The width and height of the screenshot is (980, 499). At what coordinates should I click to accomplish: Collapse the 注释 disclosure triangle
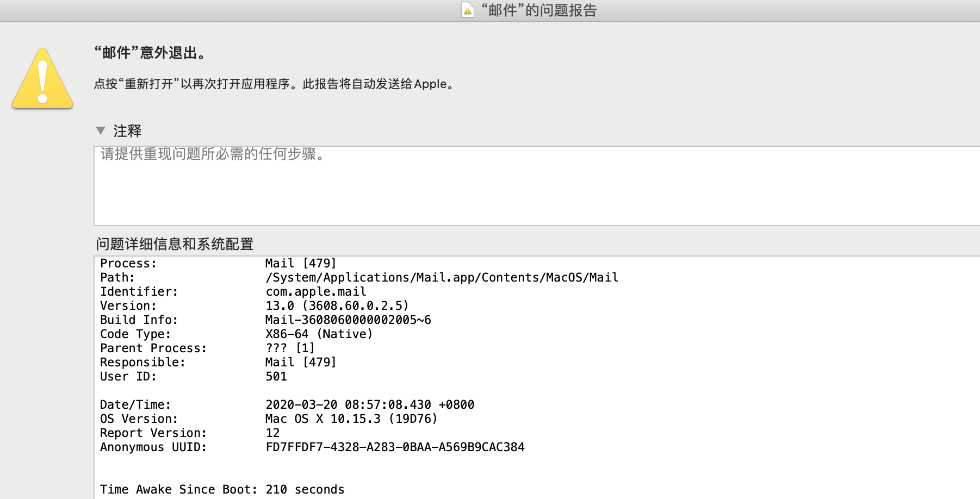(x=100, y=130)
